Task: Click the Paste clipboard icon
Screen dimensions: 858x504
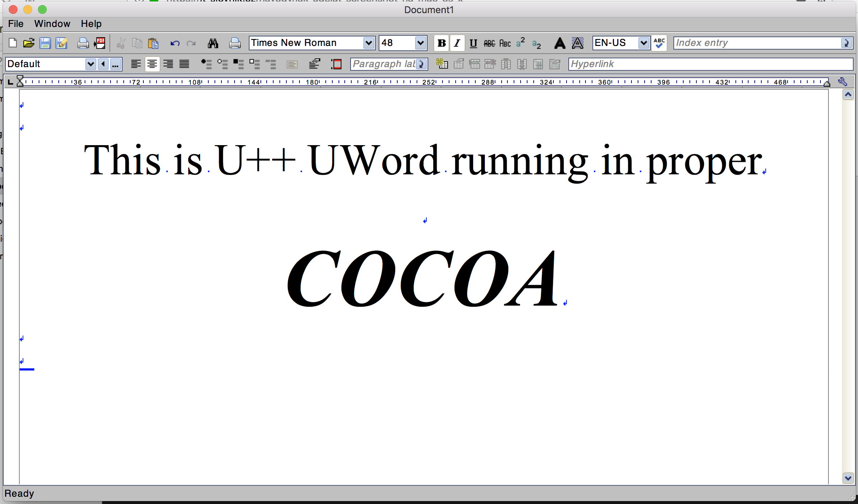Action: (x=153, y=43)
